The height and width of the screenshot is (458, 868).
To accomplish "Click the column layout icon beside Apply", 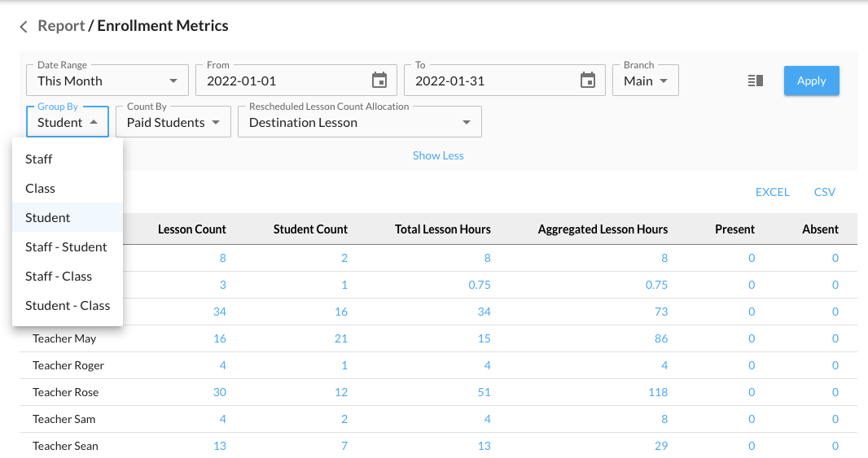I will [x=755, y=81].
